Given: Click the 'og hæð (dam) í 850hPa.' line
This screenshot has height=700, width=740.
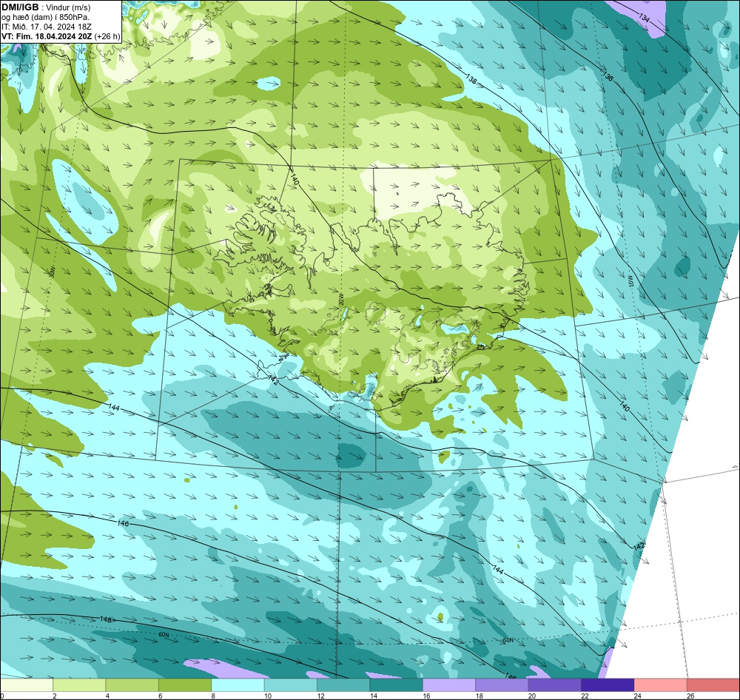Looking at the screenshot, I should click(45, 17).
